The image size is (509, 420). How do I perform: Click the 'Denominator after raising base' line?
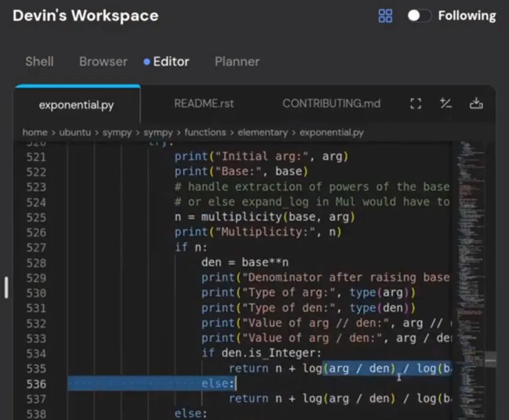(326, 277)
